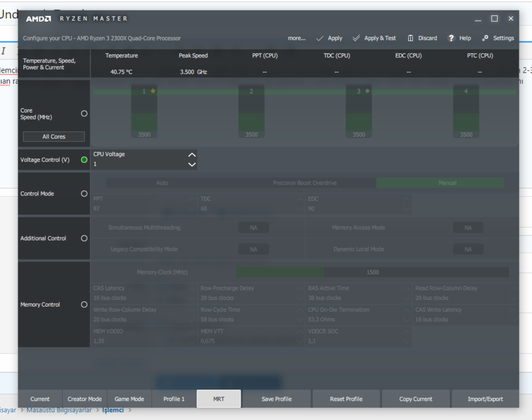
Task: Toggle the Core Speed (MHz) circle
Action: tap(84, 113)
